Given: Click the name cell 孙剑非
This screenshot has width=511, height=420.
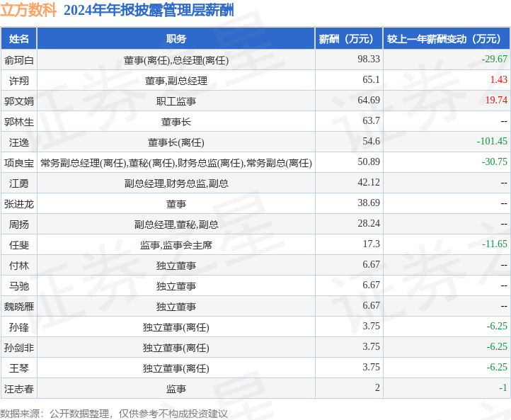Looking at the screenshot, I should click(x=19, y=348).
